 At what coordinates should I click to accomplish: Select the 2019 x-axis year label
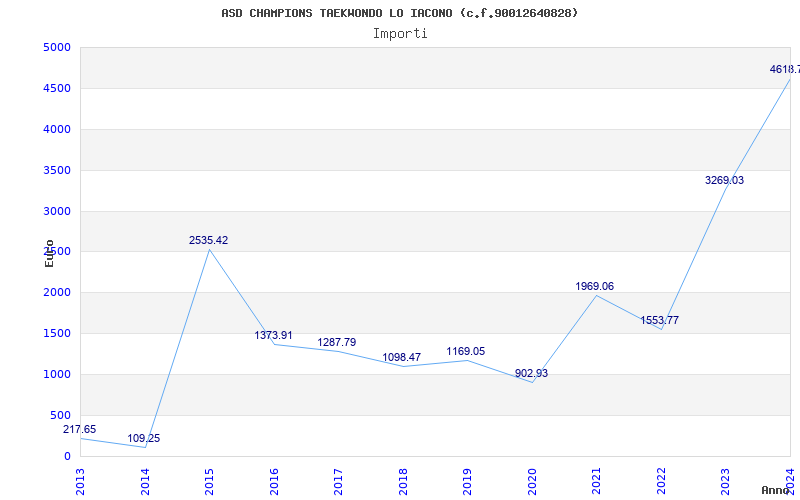[467, 482]
